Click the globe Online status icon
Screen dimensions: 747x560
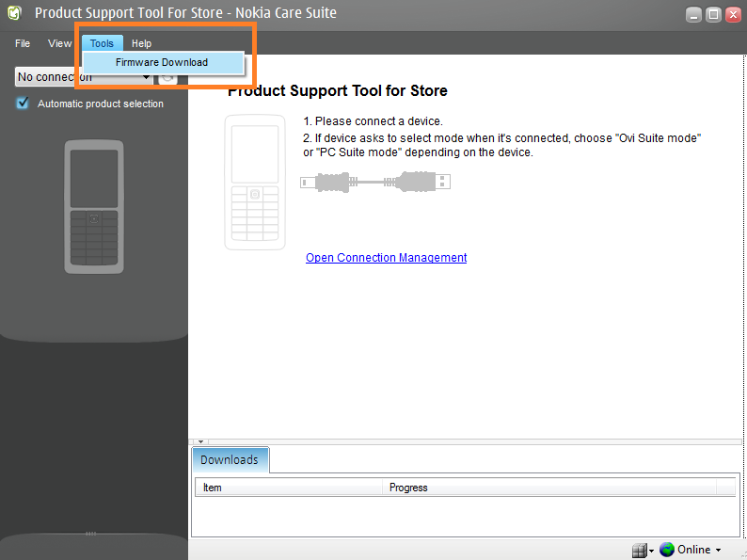[666, 550]
